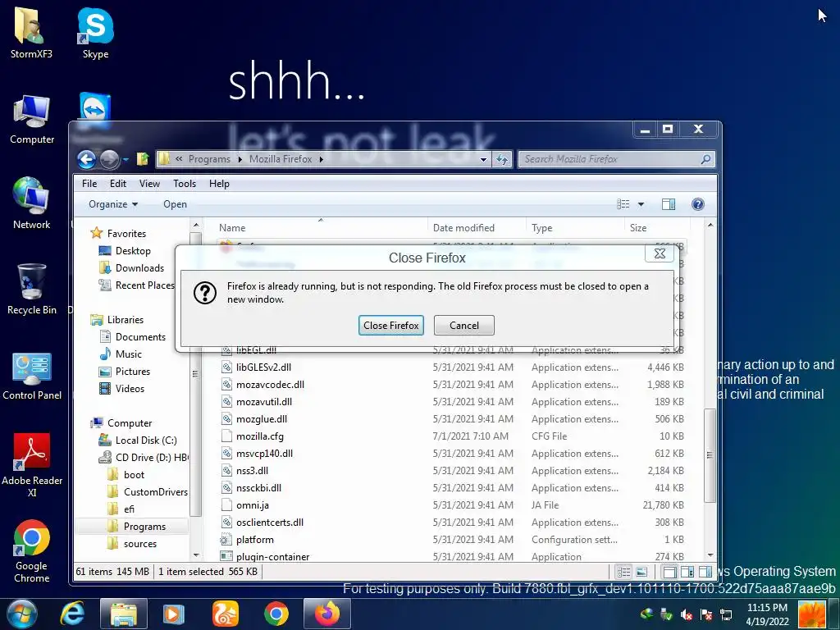Open Desktop in Favorites
840x630 pixels.
(x=133, y=251)
